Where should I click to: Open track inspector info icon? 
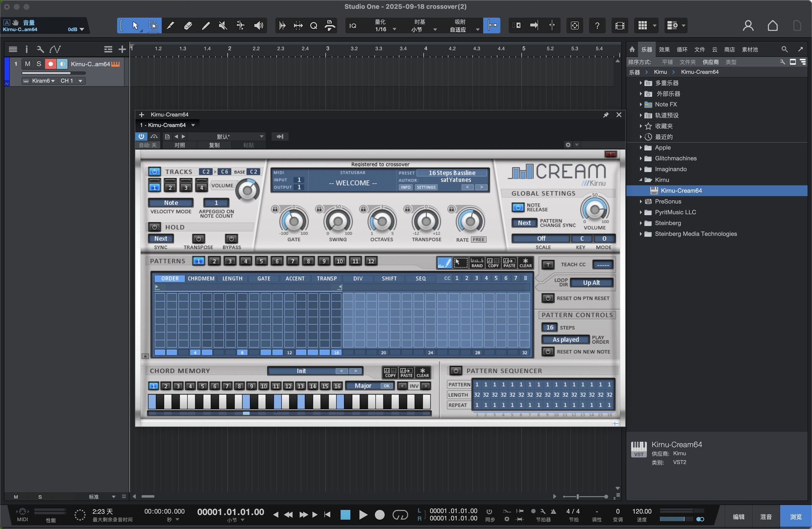point(26,50)
